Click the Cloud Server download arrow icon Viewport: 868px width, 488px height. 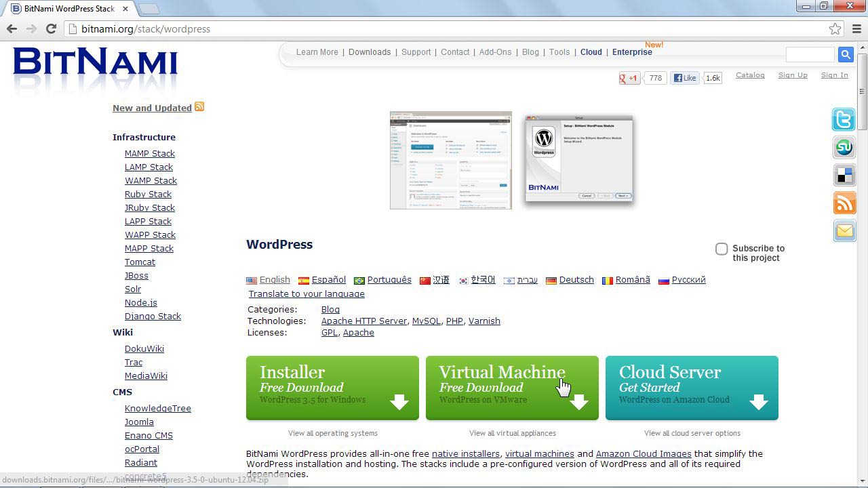tap(759, 402)
